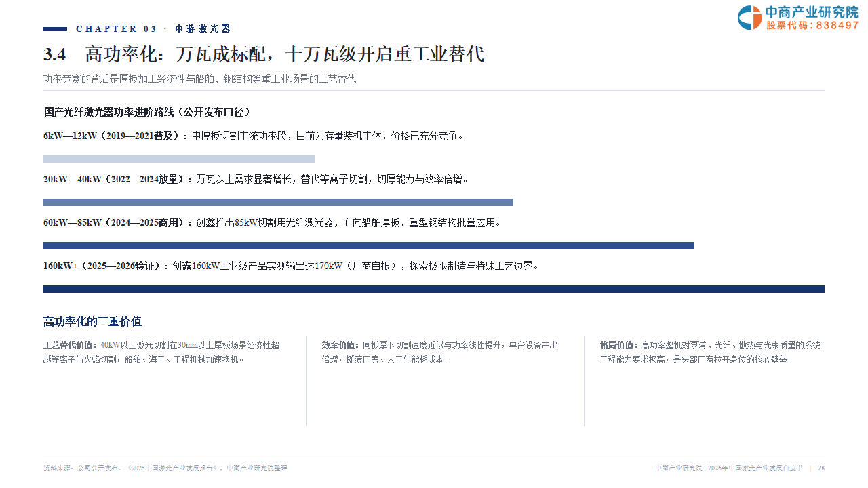Click the dark blue 60kW—85kW progress bar
Viewport: 868px width, 488px height.
369,245
